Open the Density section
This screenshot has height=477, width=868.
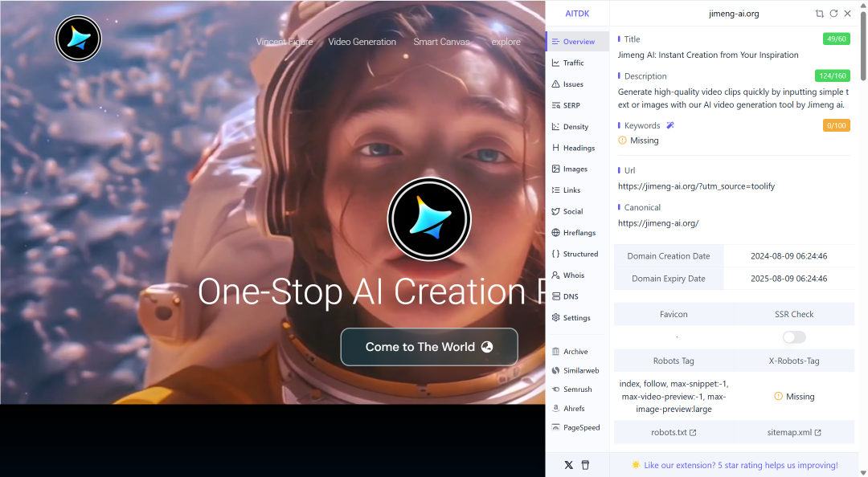point(577,127)
